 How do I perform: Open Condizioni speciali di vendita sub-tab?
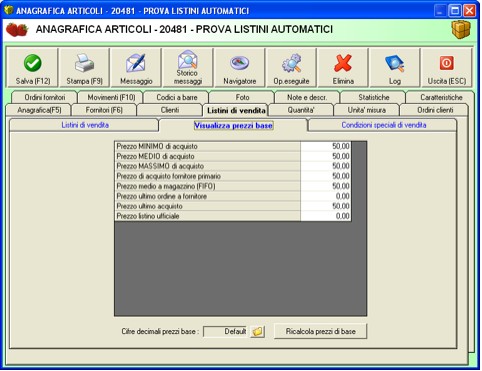coord(383,125)
